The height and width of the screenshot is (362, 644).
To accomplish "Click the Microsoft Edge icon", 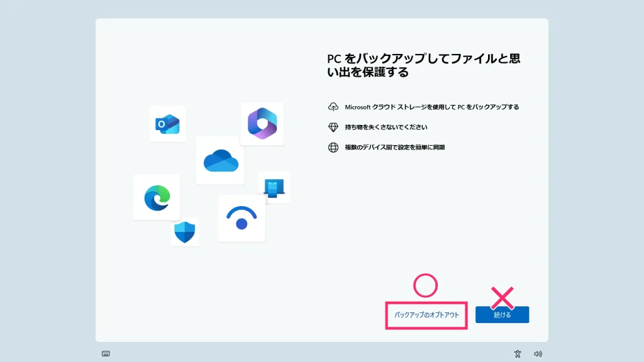I will click(157, 198).
